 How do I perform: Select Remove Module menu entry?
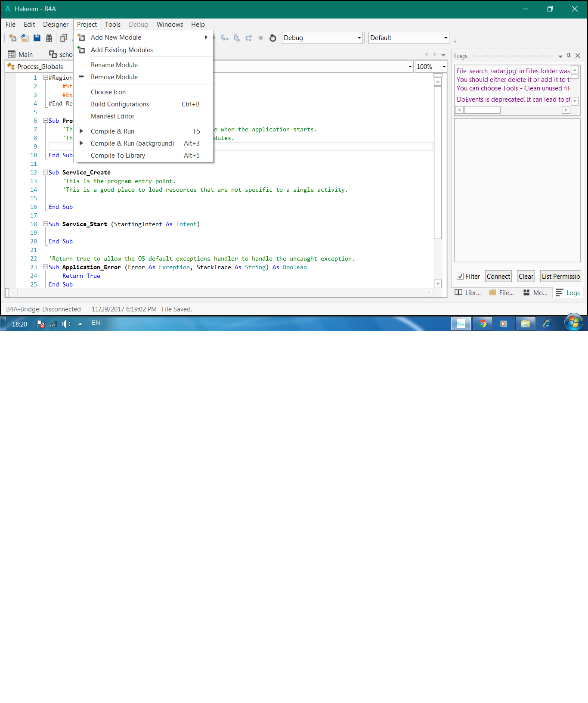tap(143, 77)
